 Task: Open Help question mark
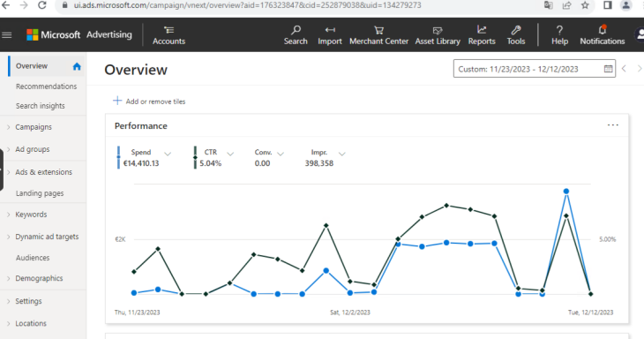click(x=559, y=30)
